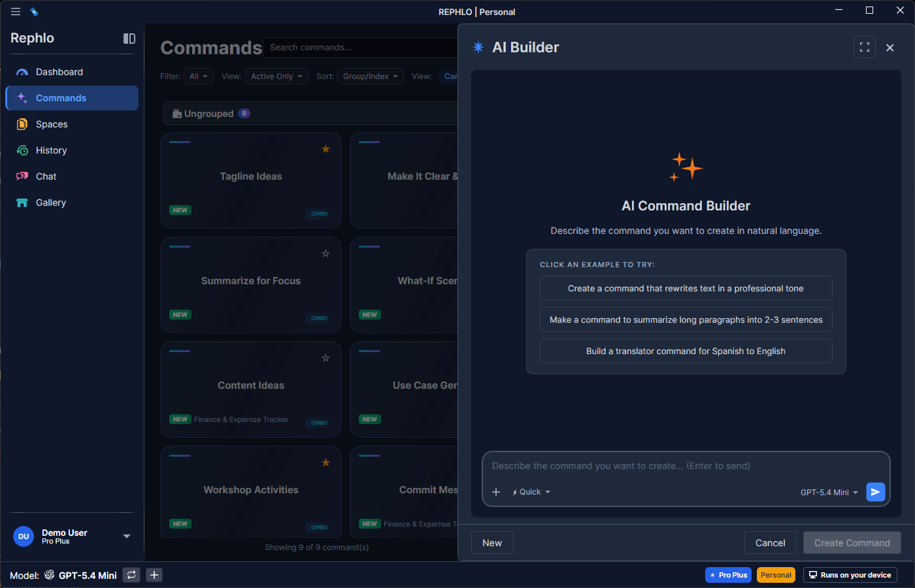Image resolution: width=915 pixels, height=588 pixels.
Task: Click the Gallery storefront icon
Action: tap(22, 203)
